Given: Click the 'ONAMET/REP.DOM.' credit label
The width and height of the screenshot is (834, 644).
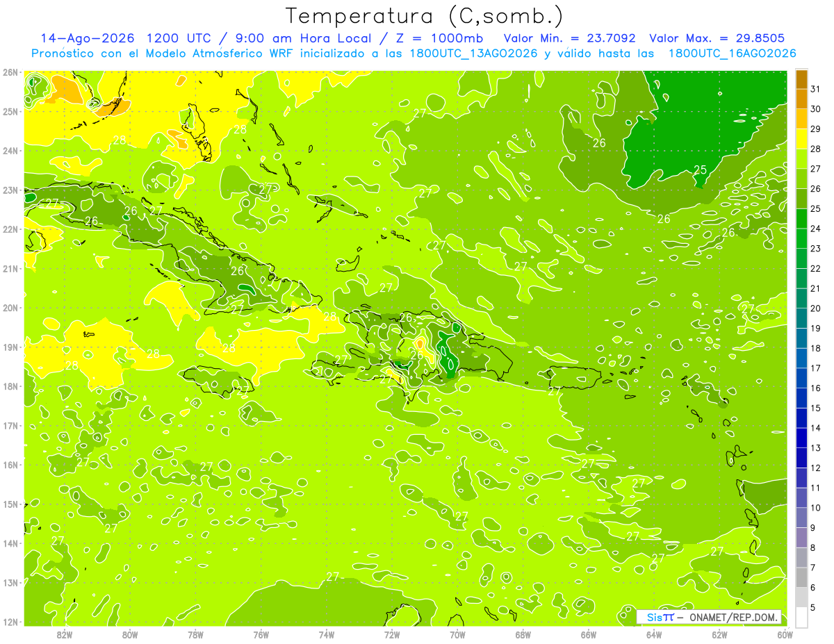Looking at the screenshot, I should point(734,617).
